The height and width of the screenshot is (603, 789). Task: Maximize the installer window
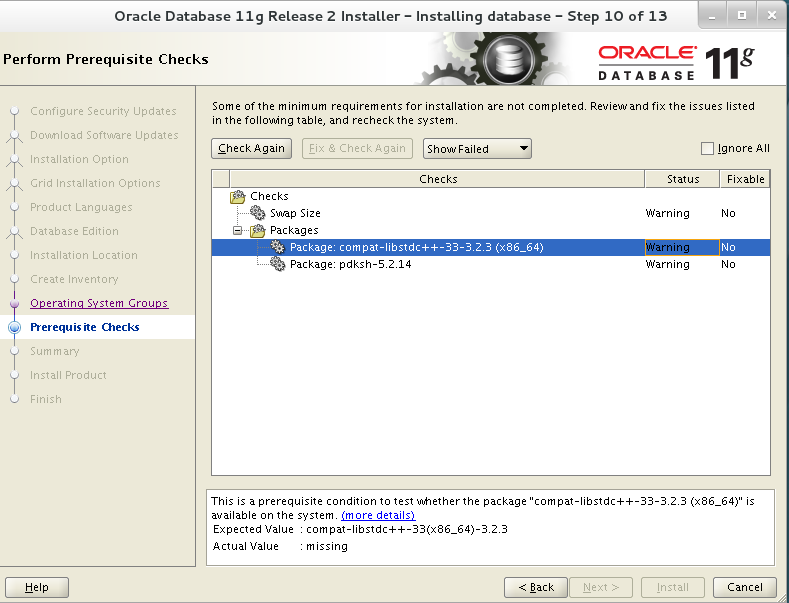pos(742,16)
